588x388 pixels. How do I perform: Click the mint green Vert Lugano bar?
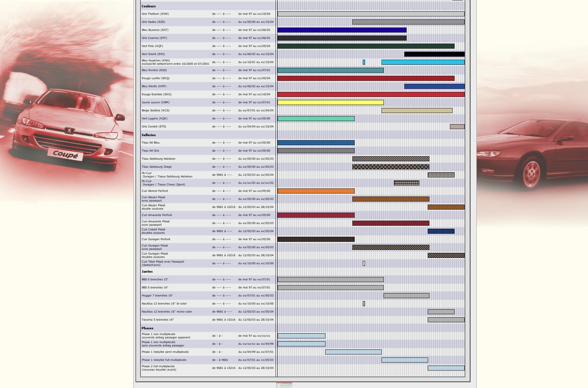pyautogui.click(x=316, y=119)
